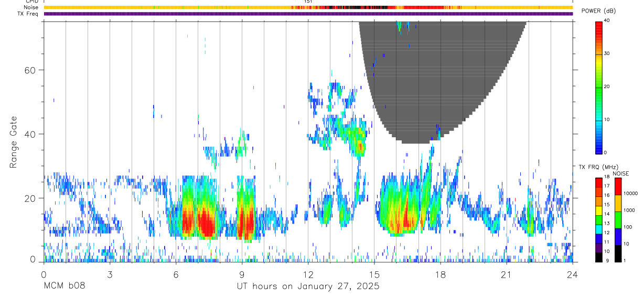
Task: Click the 6 tick on UT hours axis
Action: (x=176, y=274)
